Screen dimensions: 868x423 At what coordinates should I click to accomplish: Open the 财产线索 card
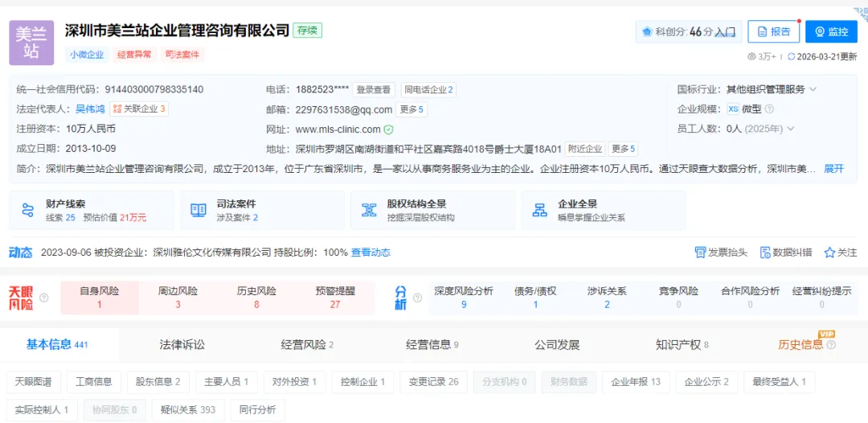click(x=92, y=211)
